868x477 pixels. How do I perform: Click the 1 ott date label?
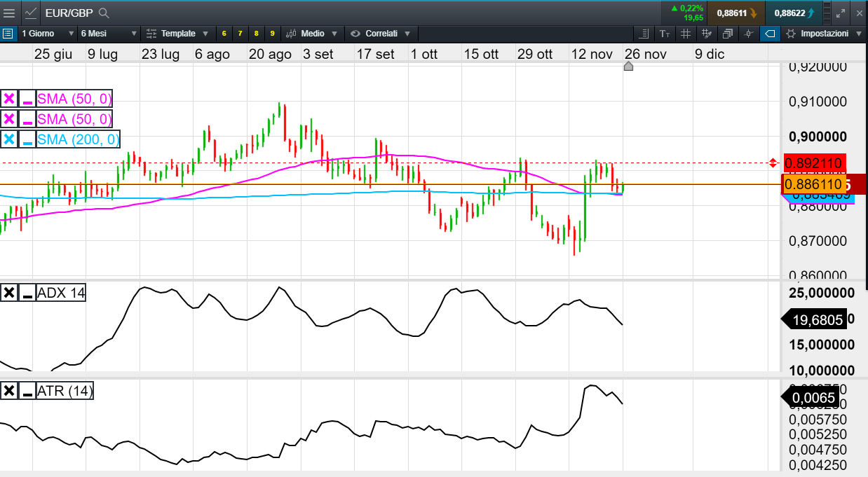(x=424, y=54)
